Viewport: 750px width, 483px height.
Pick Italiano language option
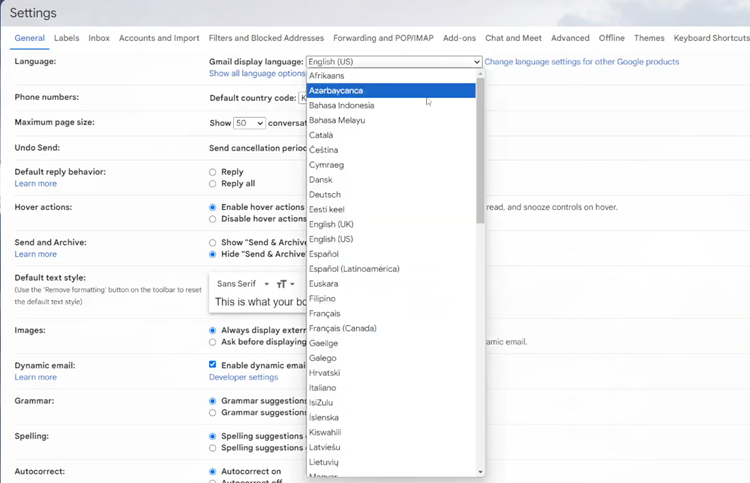pyautogui.click(x=391, y=387)
